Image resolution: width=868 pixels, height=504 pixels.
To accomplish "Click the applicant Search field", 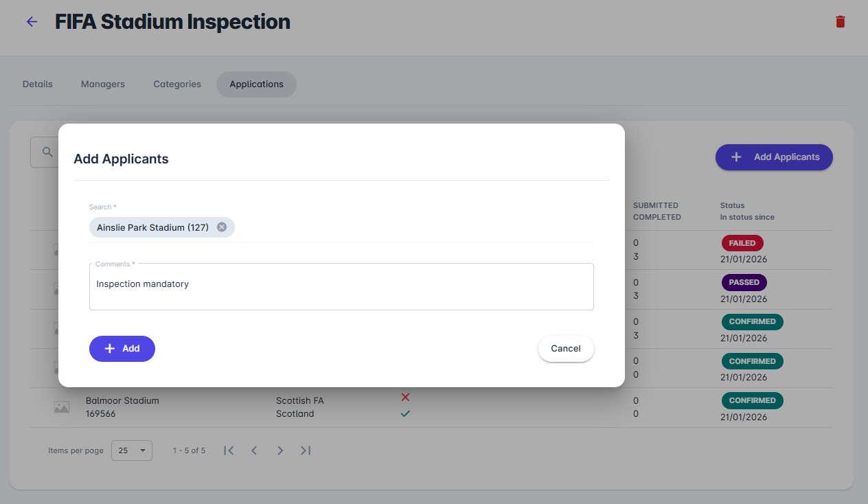I will pyautogui.click(x=412, y=227).
